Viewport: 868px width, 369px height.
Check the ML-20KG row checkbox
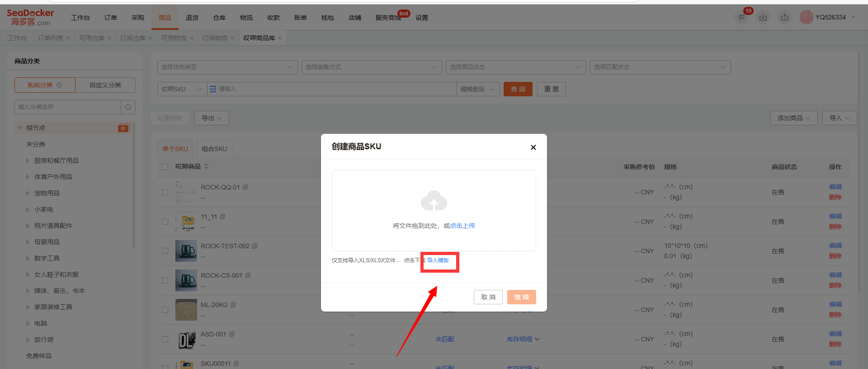click(165, 310)
